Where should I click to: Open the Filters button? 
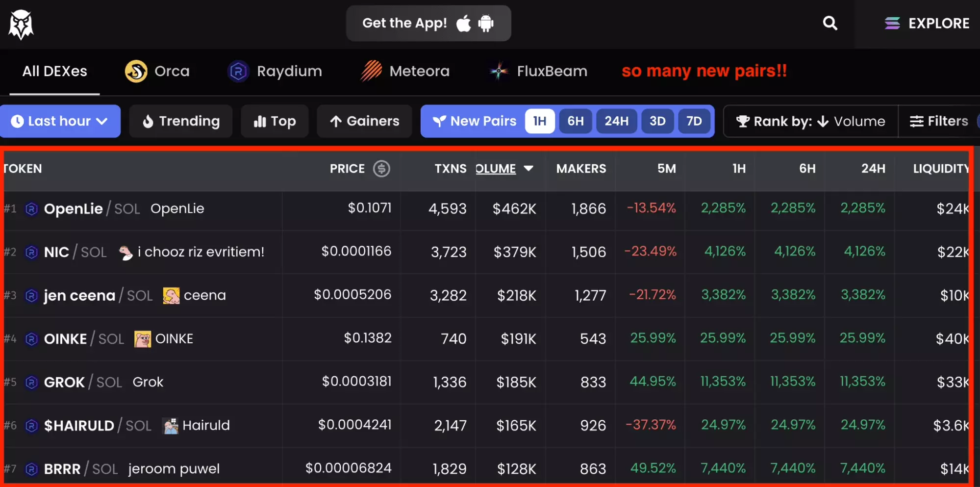[x=939, y=121]
